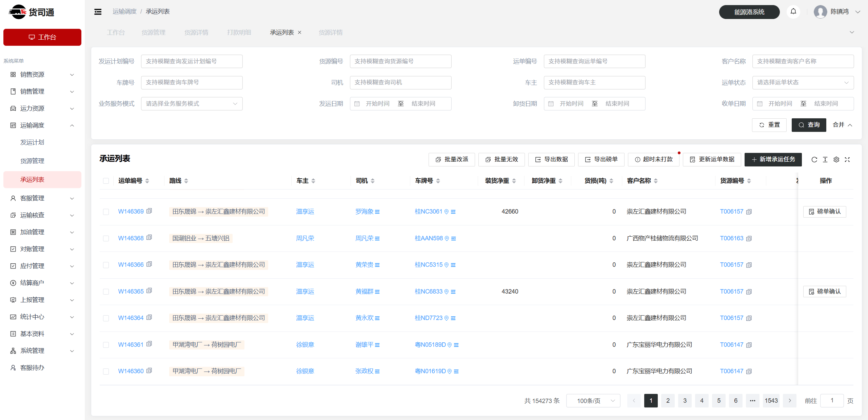Switch to 打款明细 tab
868x420 pixels.
(239, 33)
